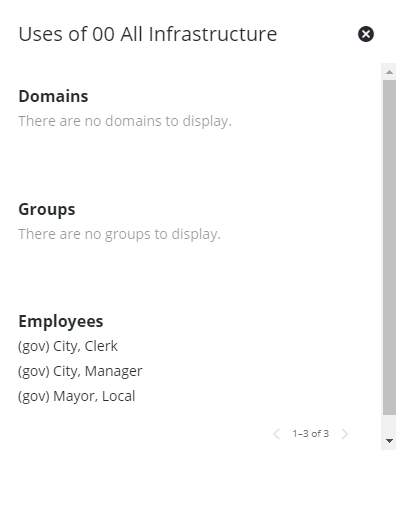Click '00 All Infrastructure' name in the title
Viewport: 396px width, 512px height.
coord(185,34)
